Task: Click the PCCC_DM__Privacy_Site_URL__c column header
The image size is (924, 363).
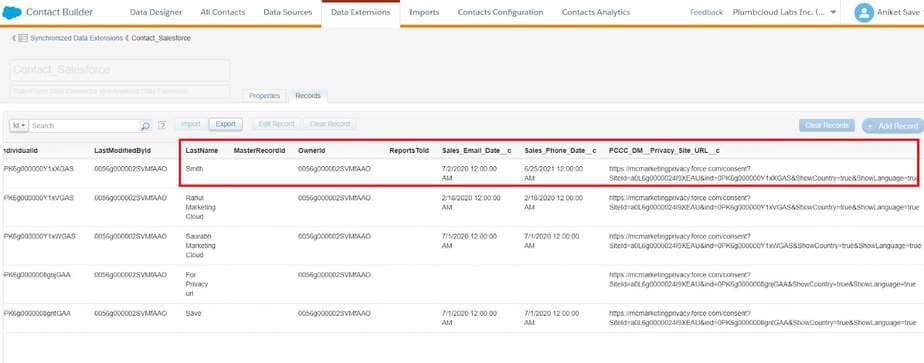Action: [664, 151]
